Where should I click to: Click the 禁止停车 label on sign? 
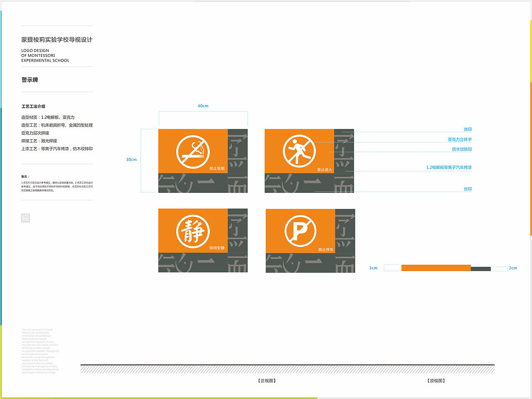pos(326,250)
